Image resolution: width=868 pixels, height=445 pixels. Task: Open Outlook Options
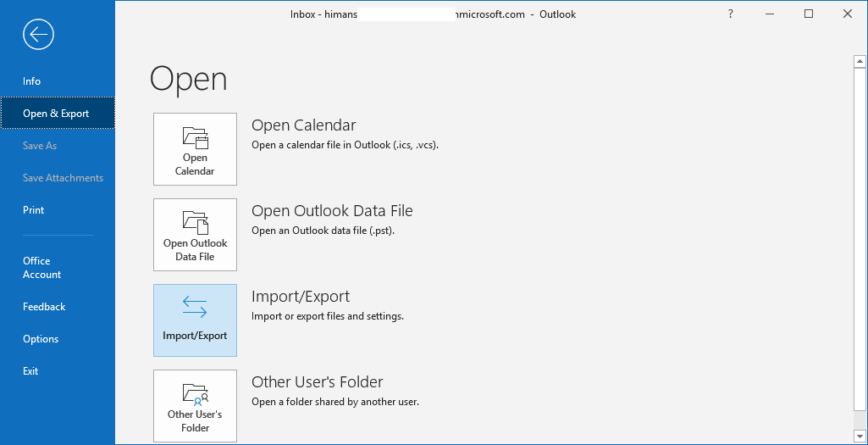point(41,339)
